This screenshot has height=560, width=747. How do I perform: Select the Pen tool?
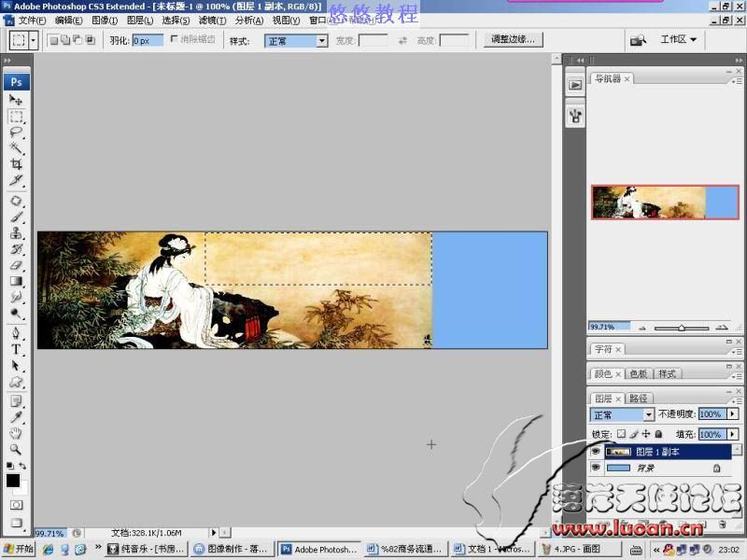pyautogui.click(x=16, y=333)
